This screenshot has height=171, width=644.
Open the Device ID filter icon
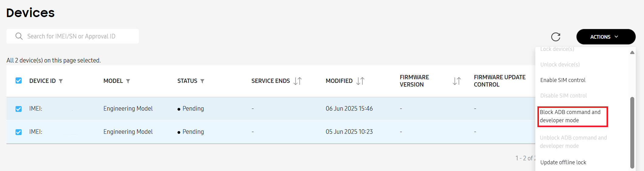click(61, 81)
